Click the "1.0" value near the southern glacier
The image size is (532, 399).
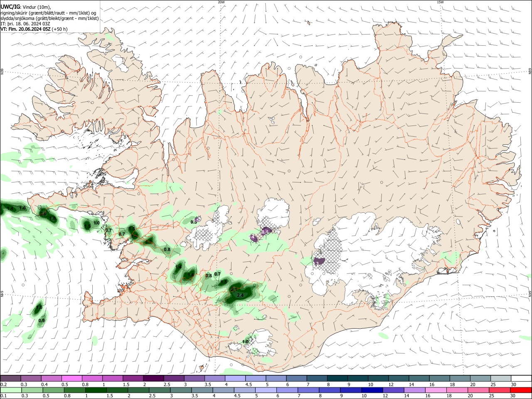click(x=245, y=342)
